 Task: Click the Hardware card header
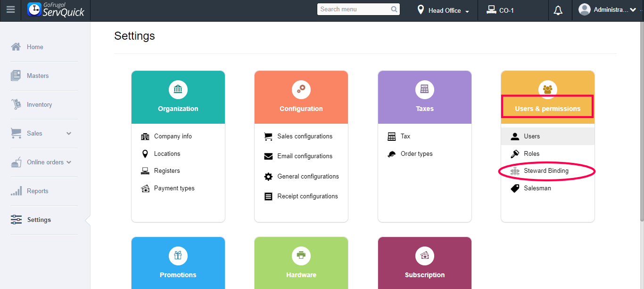[x=301, y=263]
